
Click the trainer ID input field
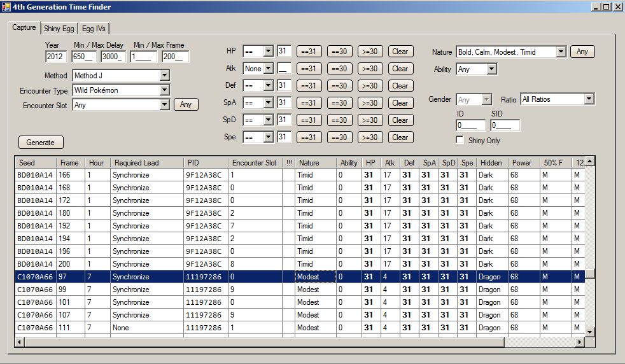(471, 125)
